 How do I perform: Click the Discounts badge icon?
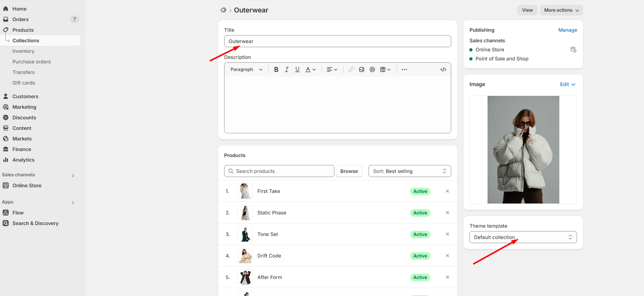6,117
